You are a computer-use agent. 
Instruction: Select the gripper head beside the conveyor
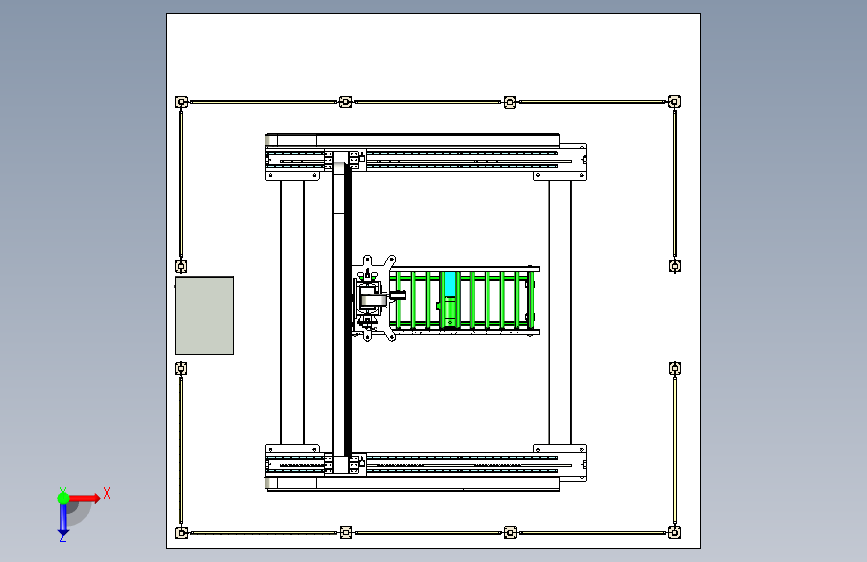pos(374,299)
